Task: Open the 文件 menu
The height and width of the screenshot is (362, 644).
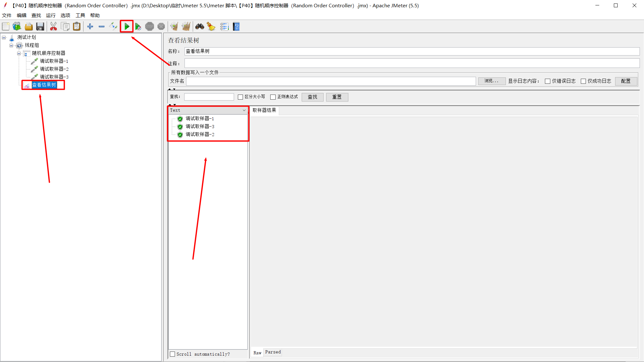Action: click(7, 15)
